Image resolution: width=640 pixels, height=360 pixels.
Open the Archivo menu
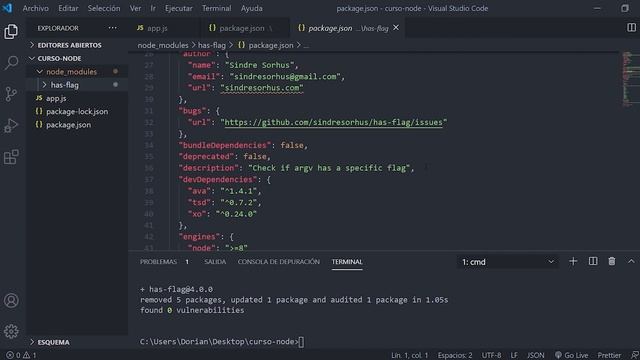tap(36, 8)
